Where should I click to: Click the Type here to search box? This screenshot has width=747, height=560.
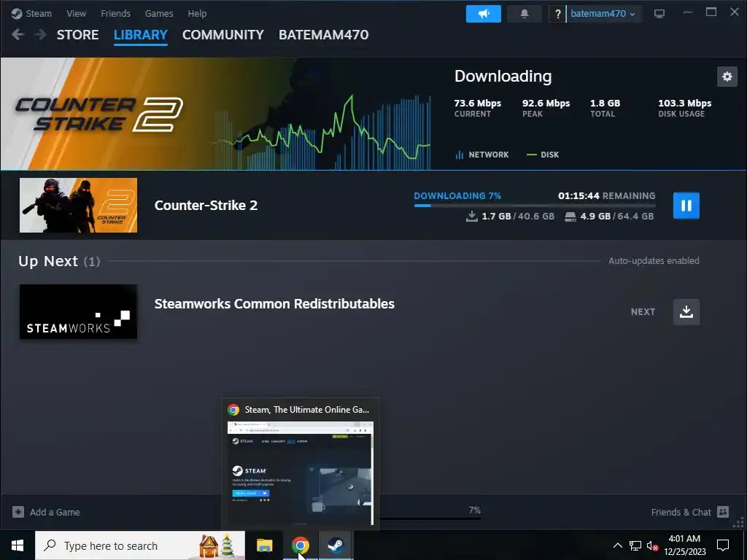[140, 545]
